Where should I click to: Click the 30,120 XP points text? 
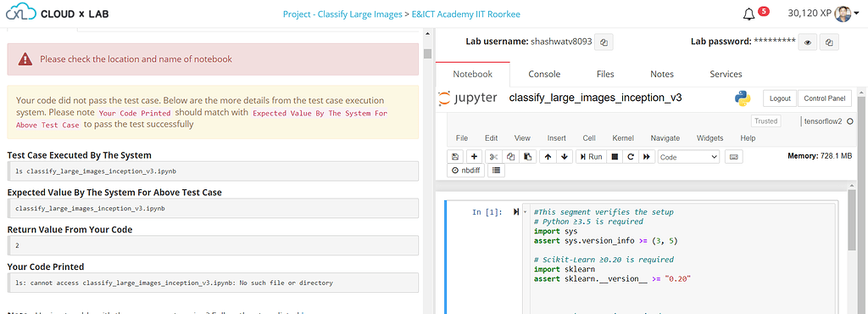tap(810, 14)
